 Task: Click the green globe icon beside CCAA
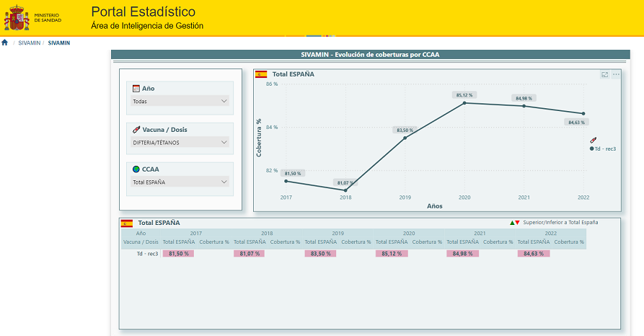coord(136,169)
